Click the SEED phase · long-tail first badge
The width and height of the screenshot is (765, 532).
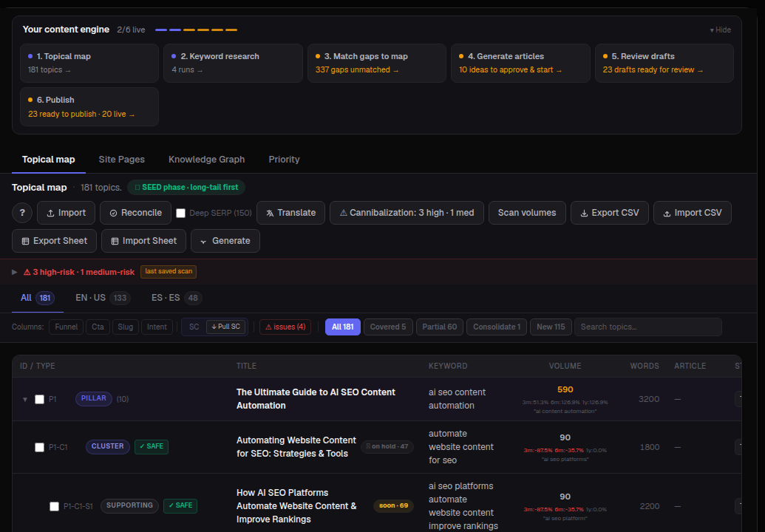coord(186,187)
